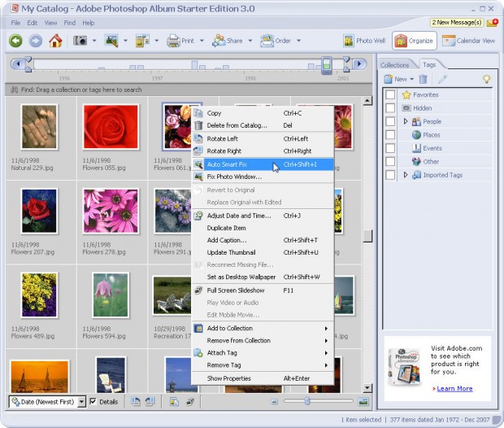Image resolution: width=504 pixels, height=428 pixels.
Task: Choose Rotate Left from context menu
Action: point(263,138)
